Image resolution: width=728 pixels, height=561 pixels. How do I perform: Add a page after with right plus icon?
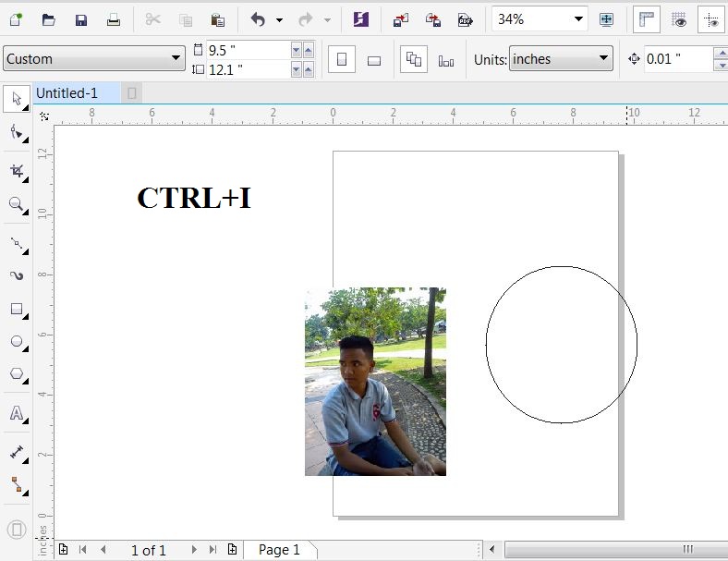pos(232,549)
